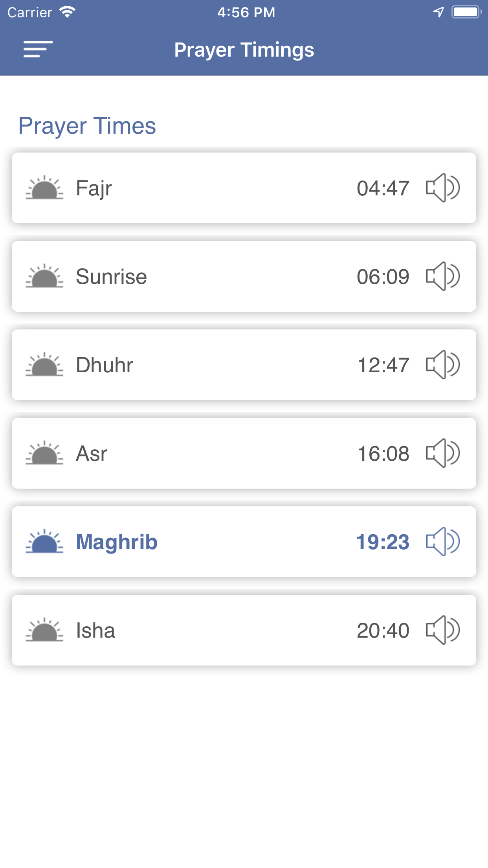The image size is (488, 868).
Task: Tap the Sunrise time 06:09
Action: (x=383, y=277)
